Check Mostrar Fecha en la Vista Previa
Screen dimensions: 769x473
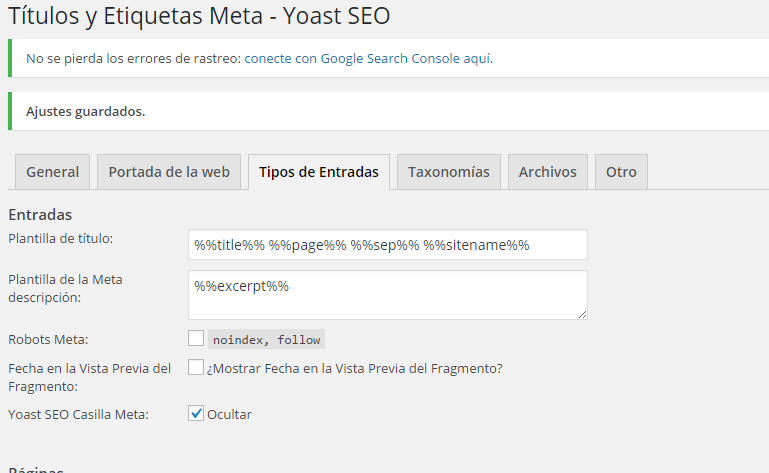click(196, 367)
